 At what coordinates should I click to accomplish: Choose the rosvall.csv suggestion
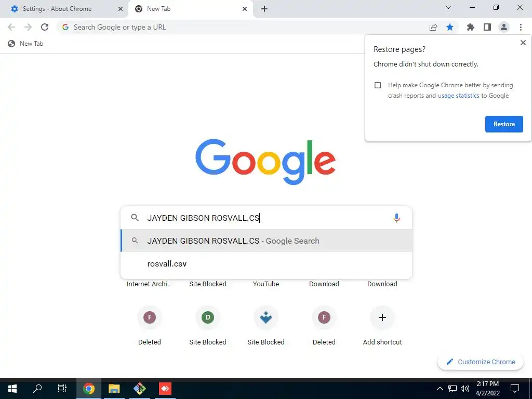[267, 263]
